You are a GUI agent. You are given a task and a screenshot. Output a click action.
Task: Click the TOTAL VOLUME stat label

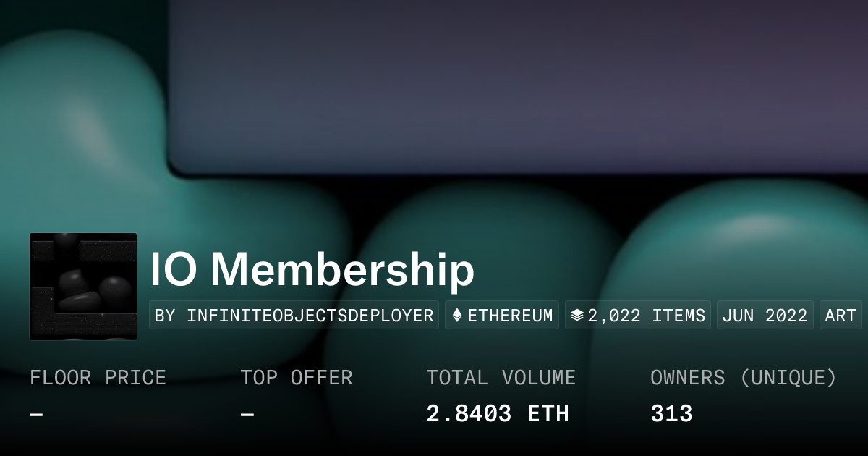click(501, 378)
